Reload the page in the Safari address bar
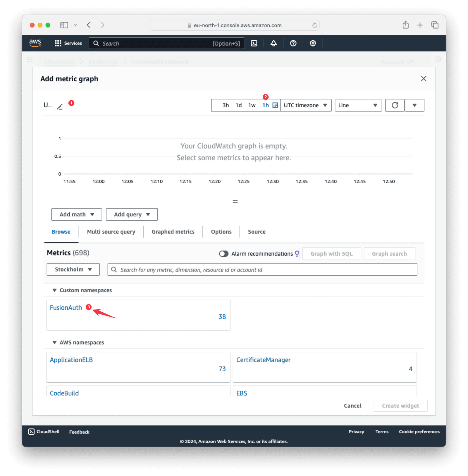Viewport: 468px width, 476px height. (x=314, y=25)
